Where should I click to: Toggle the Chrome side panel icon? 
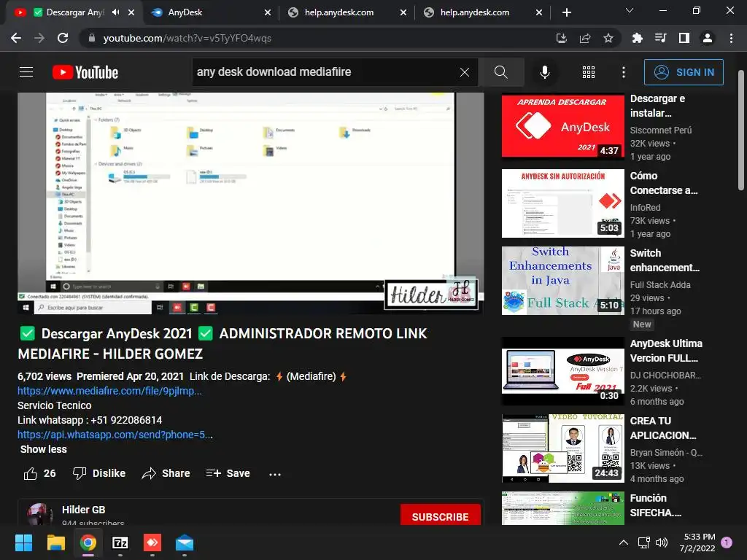pyautogui.click(x=684, y=38)
